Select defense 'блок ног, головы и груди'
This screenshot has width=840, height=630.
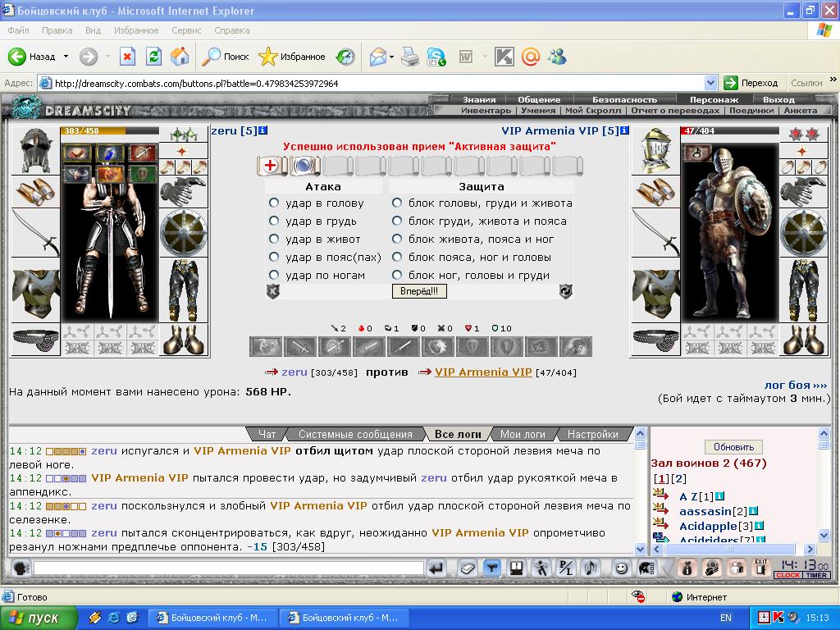[x=397, y=276]
